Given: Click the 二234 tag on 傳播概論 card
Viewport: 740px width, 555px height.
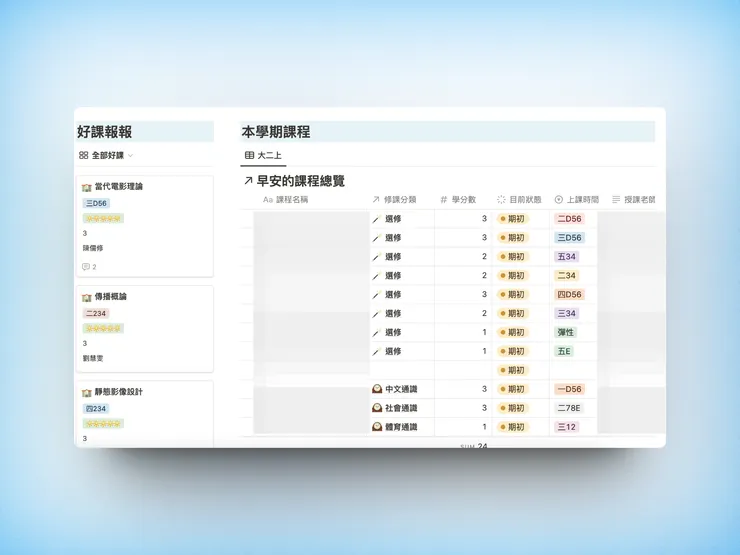Looking at the screenshot, I should [x=96, y=313].
